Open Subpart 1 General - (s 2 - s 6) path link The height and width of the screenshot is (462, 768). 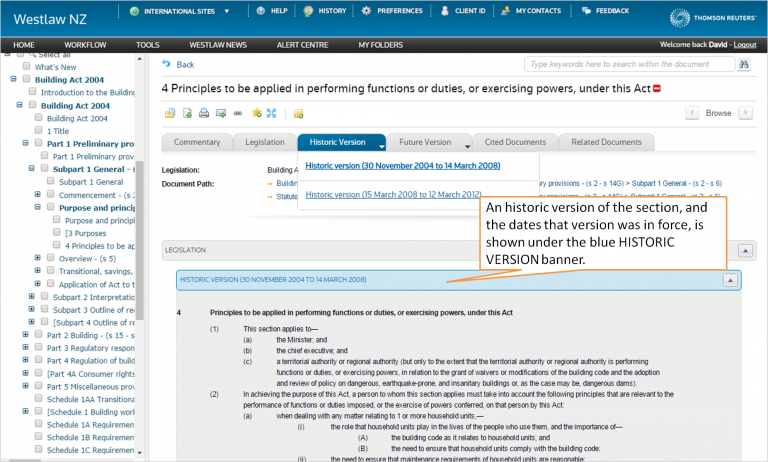pos(676,184)
